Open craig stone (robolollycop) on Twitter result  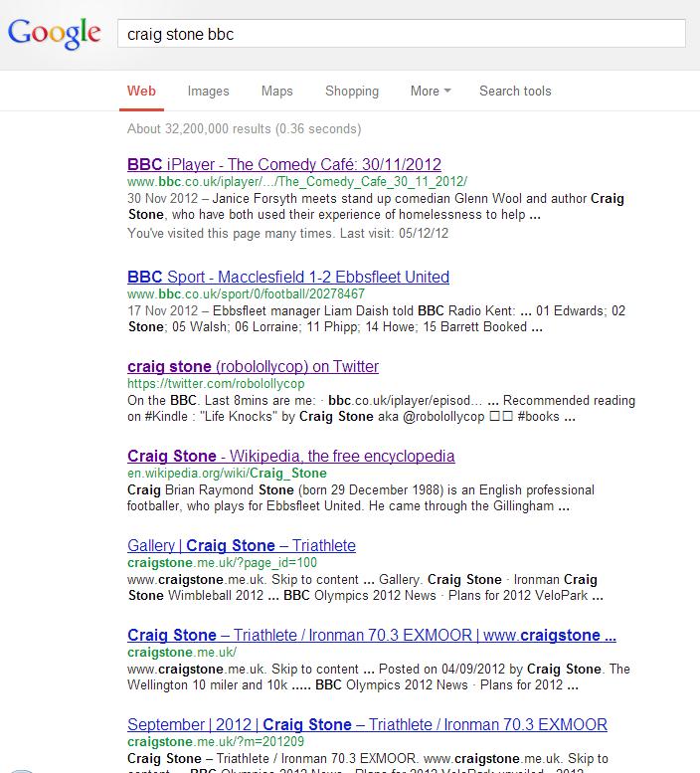tap(253, 367)
